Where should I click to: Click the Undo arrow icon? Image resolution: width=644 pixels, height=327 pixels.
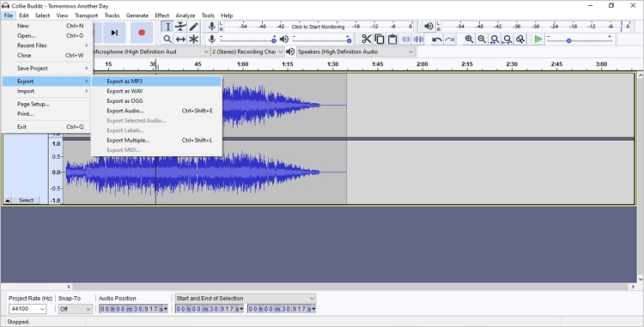(437, 39)
